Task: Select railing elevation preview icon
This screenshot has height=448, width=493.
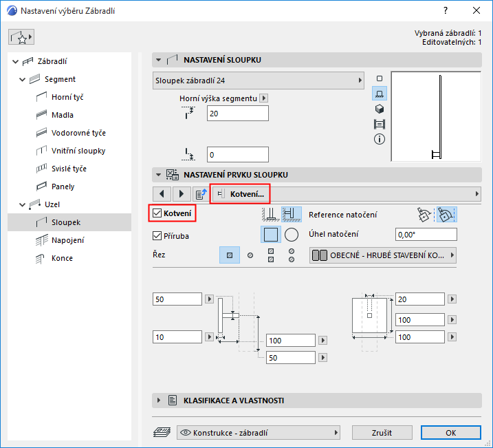Action: [380, 125]
